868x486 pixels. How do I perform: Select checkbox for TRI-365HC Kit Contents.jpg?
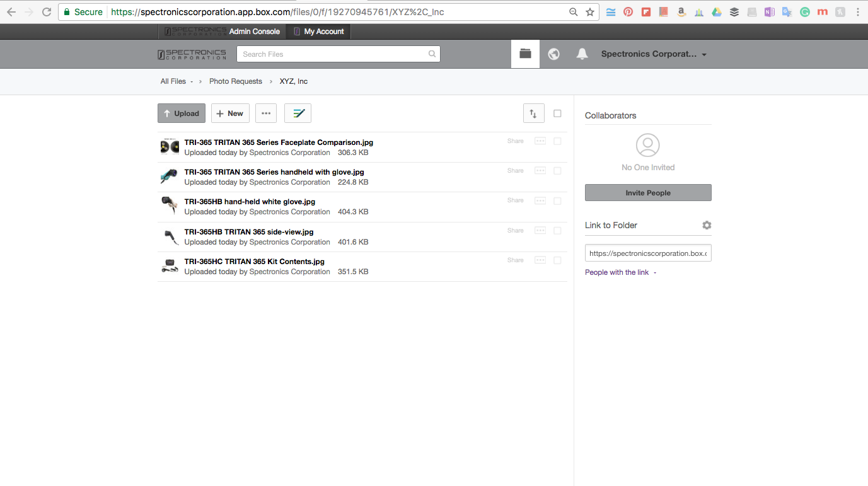pyautogui.click(x=557, y=260)
